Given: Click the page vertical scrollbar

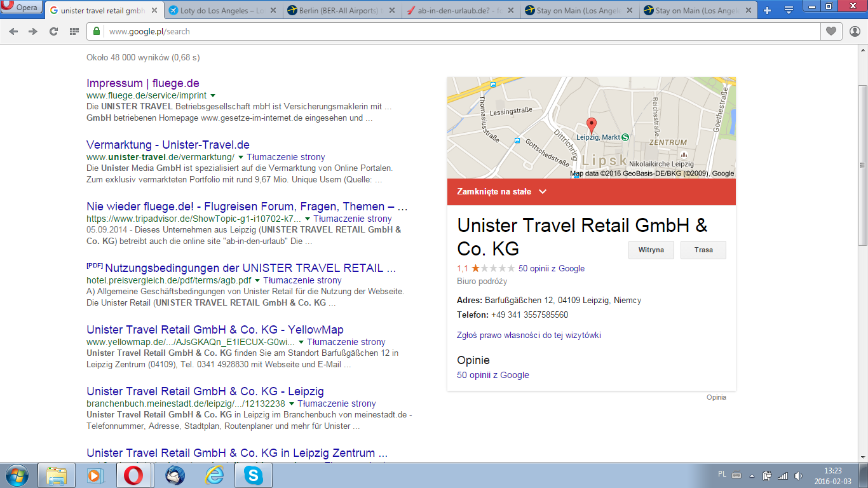Looking at the screenshot, I should [862, 165].
